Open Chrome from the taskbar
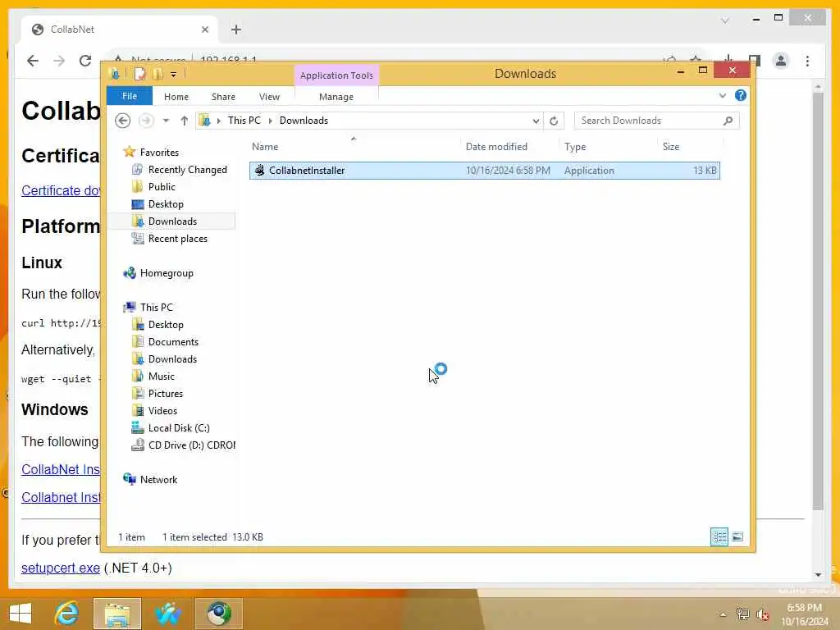The image size is (840, 630). click(x=218, y=614)
